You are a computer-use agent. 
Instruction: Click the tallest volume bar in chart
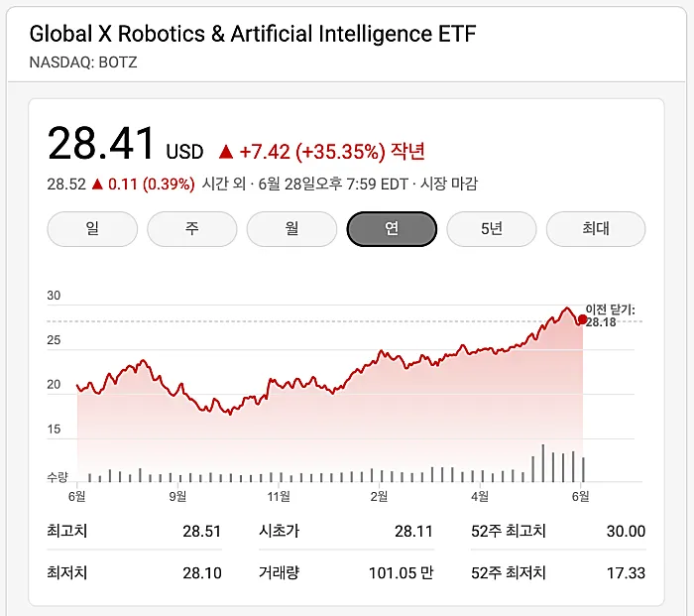(x=543, y=463)
